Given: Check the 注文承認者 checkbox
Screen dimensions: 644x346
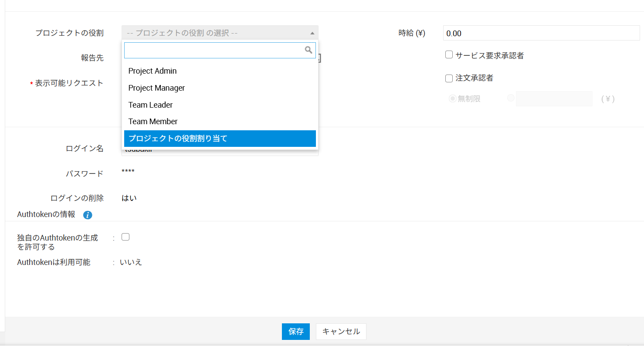Looking at the screenshot, I should [x=449, y=78].
